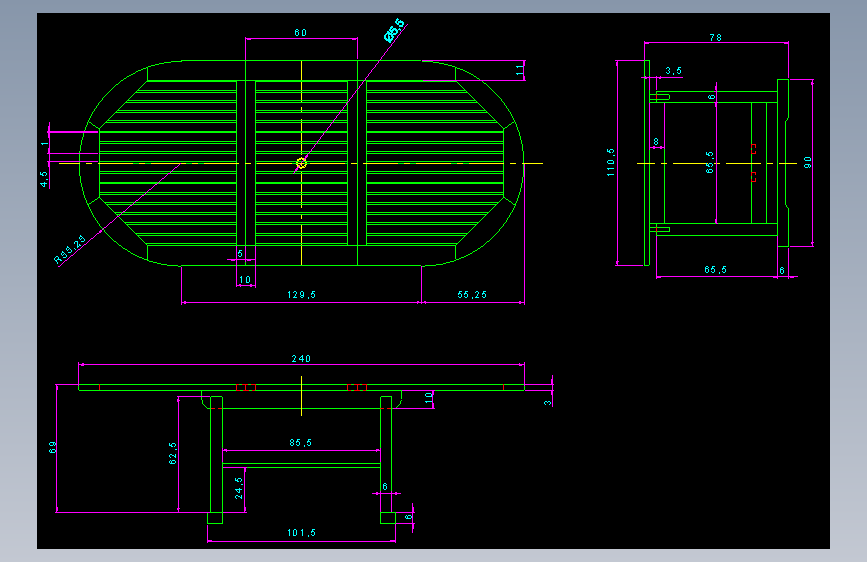Select the "90" vertical dimension on the right
This screenshot has width=867, height=562.
click(808, 163)
